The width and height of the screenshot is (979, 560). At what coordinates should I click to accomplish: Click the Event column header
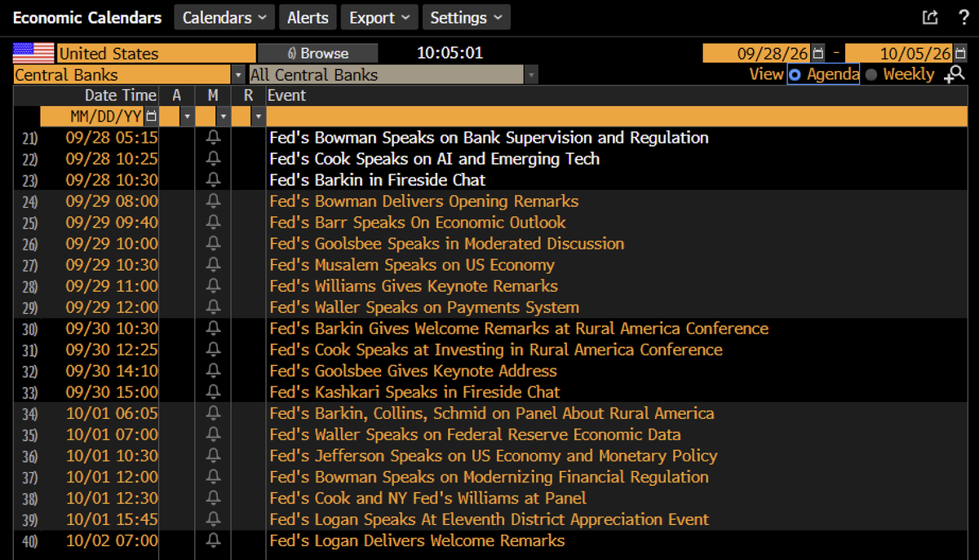tap(288, 95)
